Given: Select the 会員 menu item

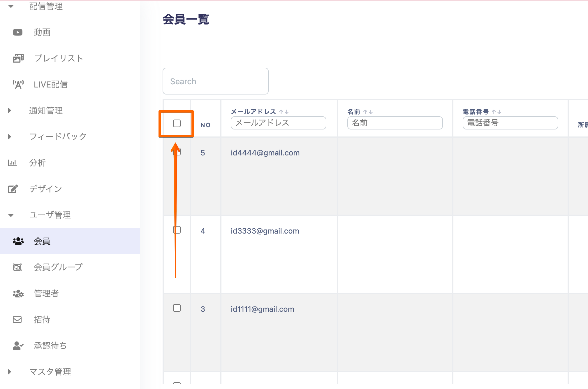Looking at the screenshot, I should [70, 241].
